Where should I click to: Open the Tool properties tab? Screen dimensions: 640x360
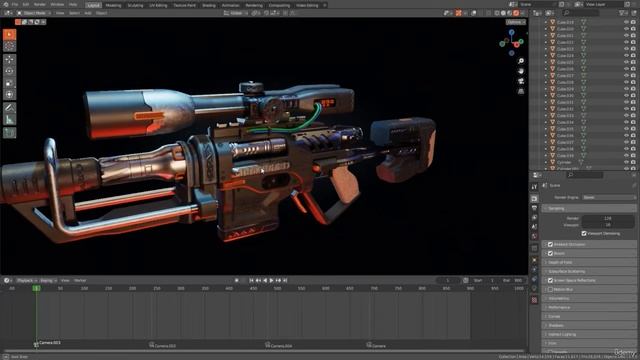tap(534, 187)
